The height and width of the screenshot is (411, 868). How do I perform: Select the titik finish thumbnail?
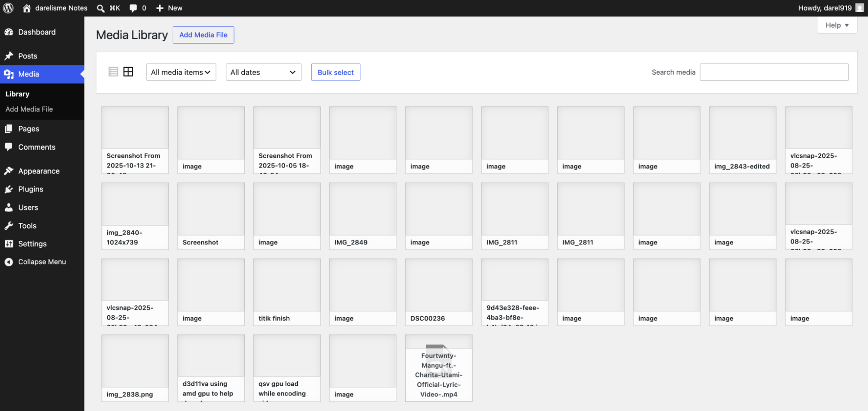pos(287,292)
